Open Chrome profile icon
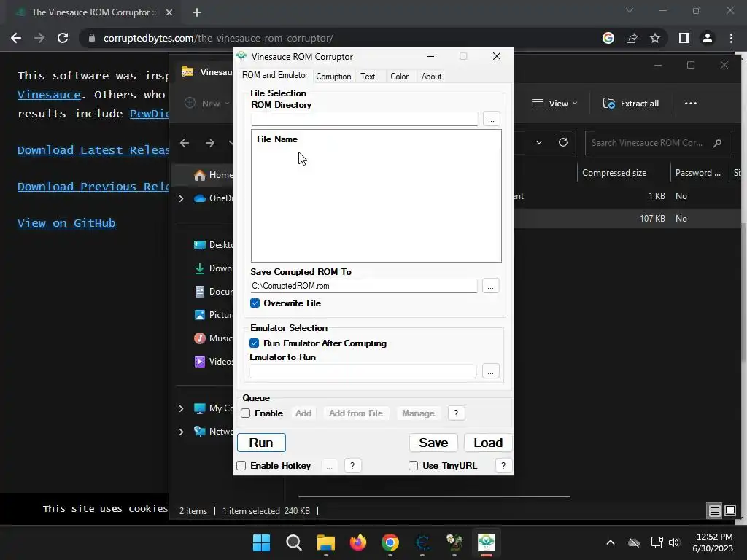Screen dimensions: 747x560 [708, 38]
